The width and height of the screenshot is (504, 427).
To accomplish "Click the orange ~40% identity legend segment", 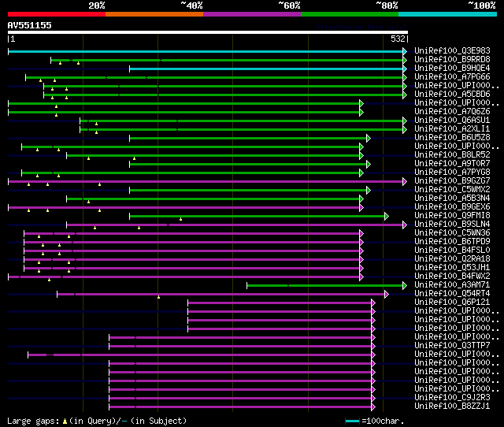I will point(154,14).
